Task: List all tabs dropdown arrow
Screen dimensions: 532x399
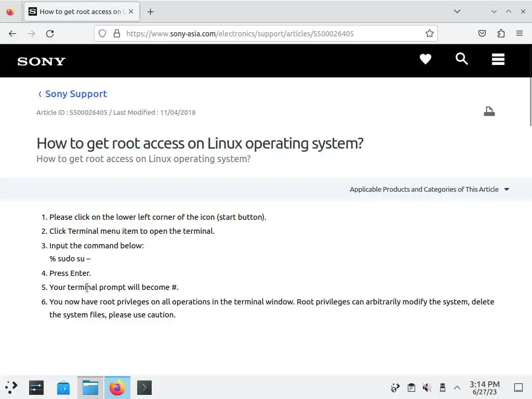Action: [457, 11]
